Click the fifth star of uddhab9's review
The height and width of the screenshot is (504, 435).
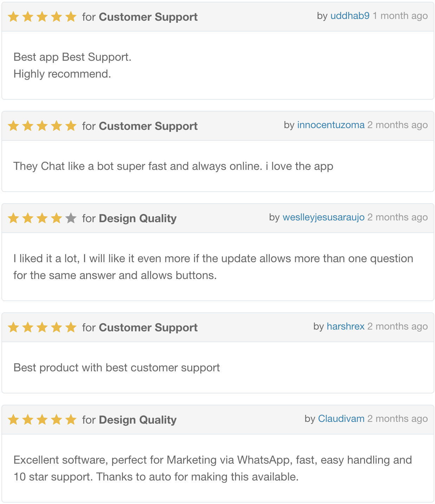click(71, 17)
